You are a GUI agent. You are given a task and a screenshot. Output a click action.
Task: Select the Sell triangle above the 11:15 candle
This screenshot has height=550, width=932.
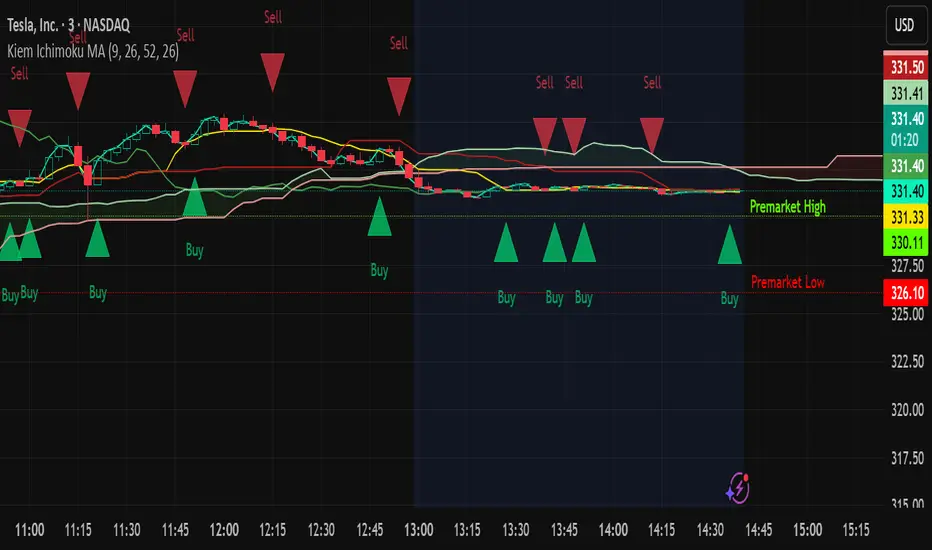click(78, 90)
